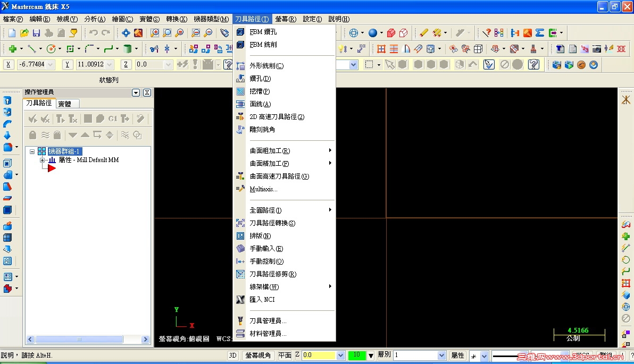Click the operations tree horizontal scrollbar
This screenshot has height=364, width=634.
88,340
